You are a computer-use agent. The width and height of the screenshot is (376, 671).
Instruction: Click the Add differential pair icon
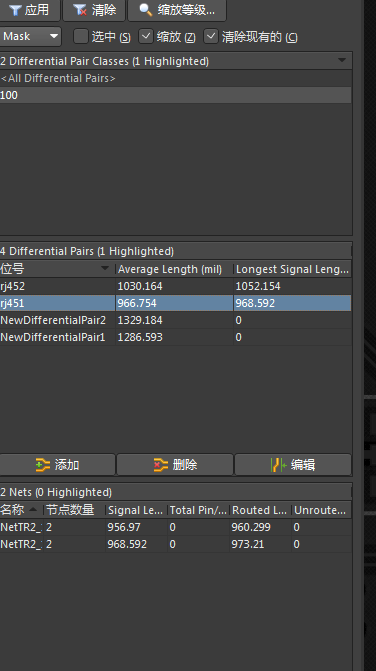(x=43, y=465)
